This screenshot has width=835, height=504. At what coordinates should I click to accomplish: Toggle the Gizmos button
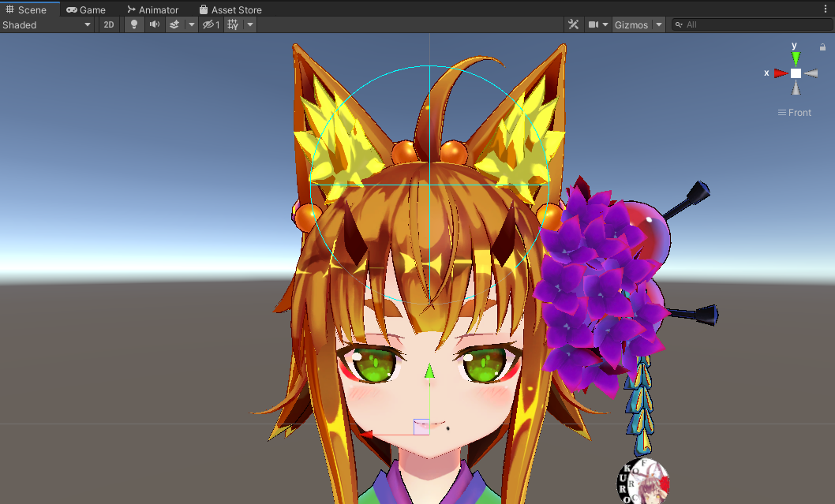[631, 24]
